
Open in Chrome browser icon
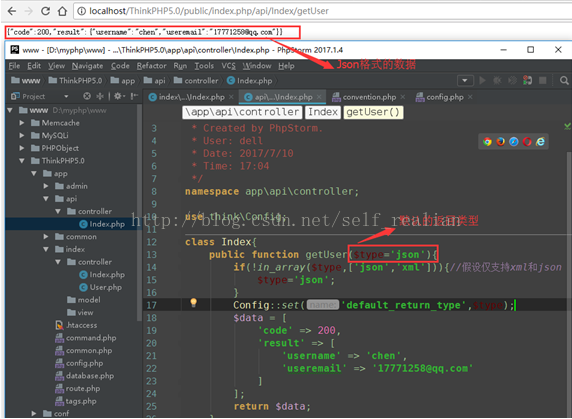coord(487,141)
